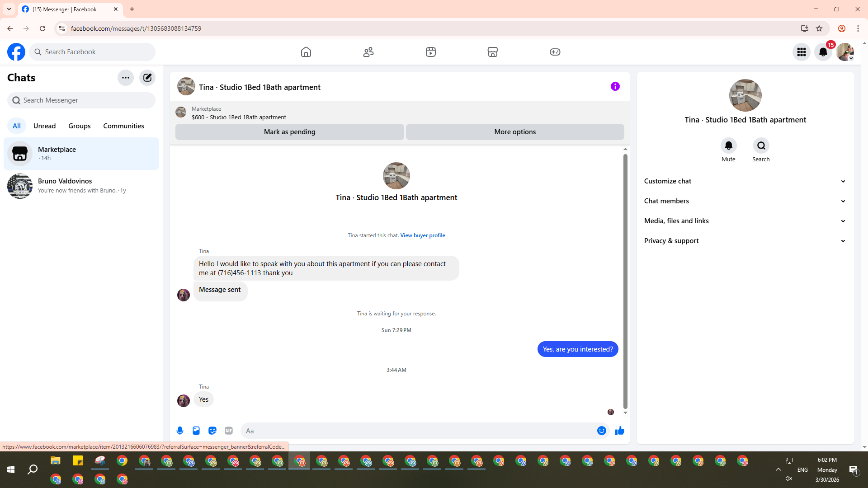
Task: Open the emoji picker in message box
Action: pos(601,431)
